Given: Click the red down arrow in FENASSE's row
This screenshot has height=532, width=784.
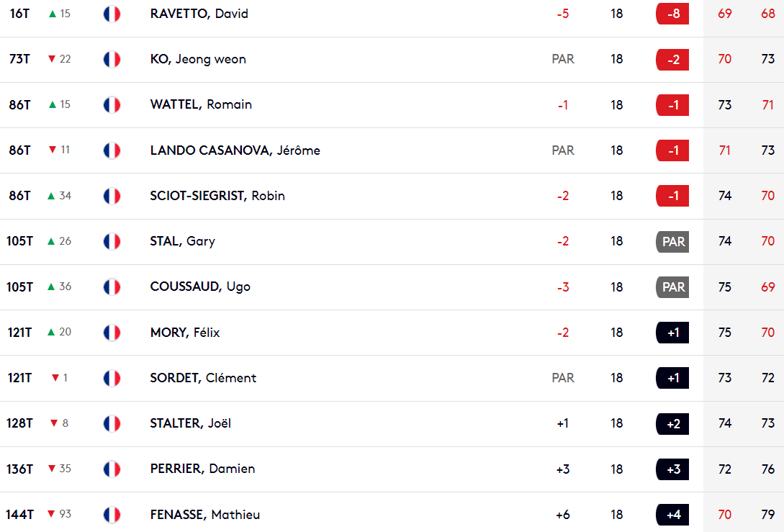Looking at the screenshot, I should click(51, 513).
